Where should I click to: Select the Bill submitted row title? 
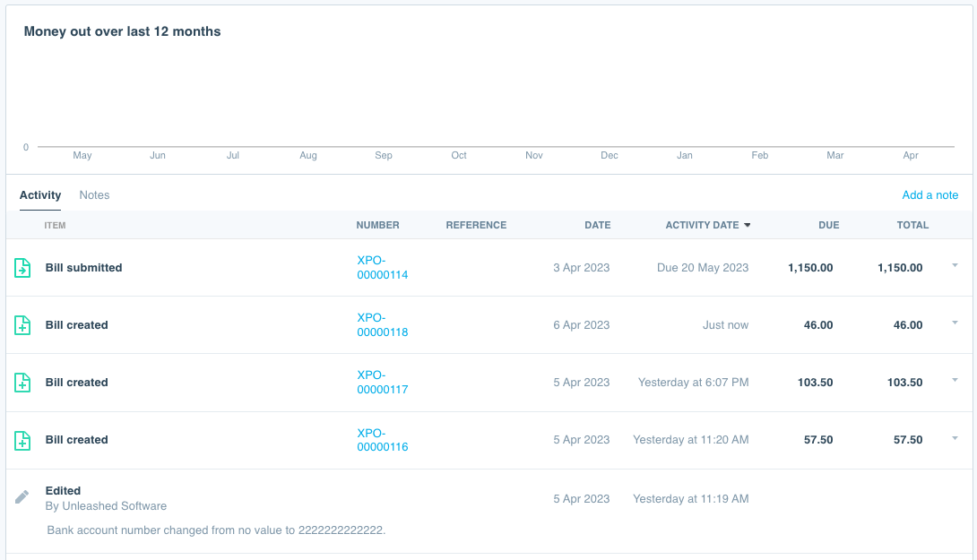click(x=83, y=268)
